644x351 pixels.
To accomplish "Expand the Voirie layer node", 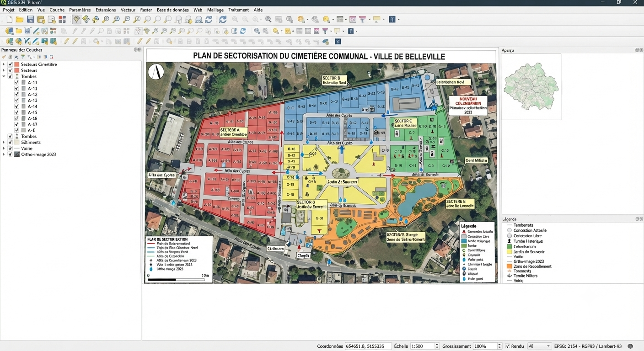I will tap(4, 148).
